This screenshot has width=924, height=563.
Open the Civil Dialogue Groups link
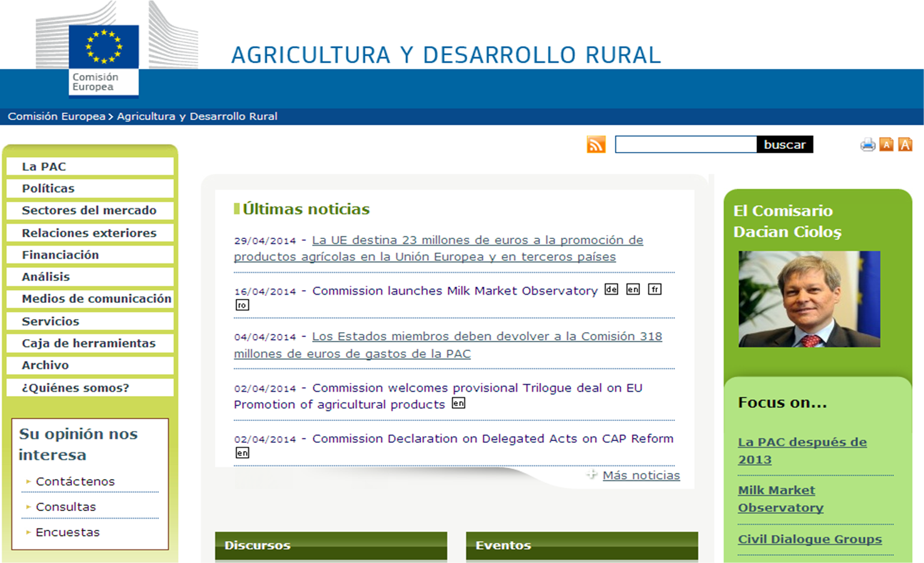click(810, 539)
